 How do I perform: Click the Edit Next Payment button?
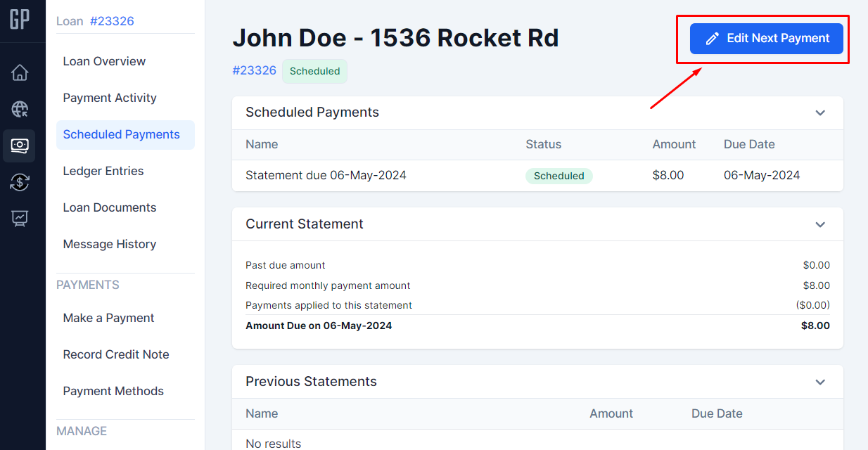766,38
